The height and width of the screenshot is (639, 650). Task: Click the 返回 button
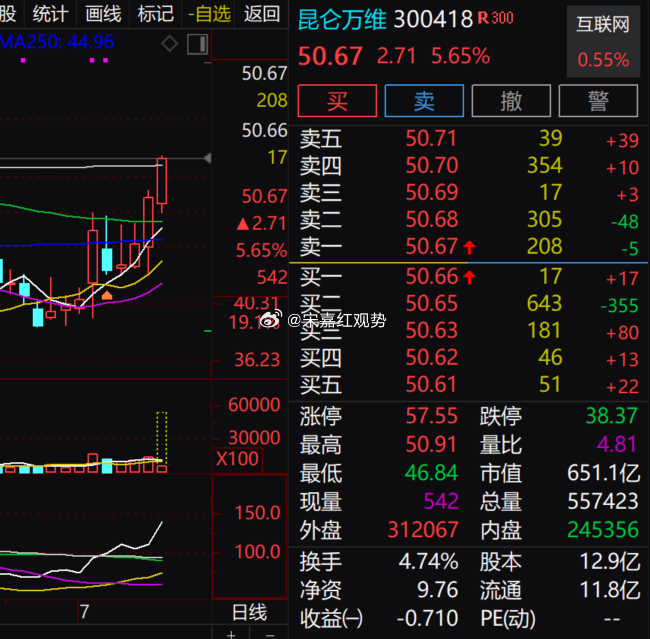pos(262,14)
